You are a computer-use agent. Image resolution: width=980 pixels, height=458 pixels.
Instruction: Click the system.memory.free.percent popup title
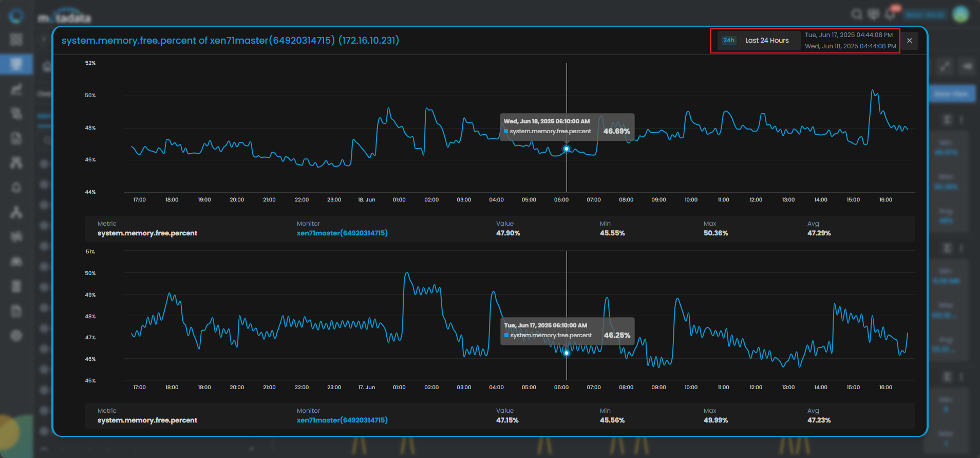pos(230,41)
